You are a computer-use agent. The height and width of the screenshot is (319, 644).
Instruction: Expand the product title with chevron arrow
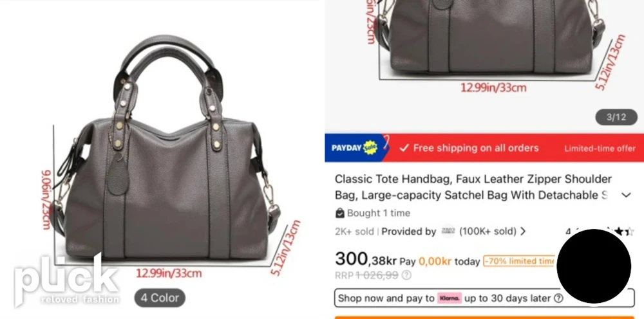tap(626, 195)
